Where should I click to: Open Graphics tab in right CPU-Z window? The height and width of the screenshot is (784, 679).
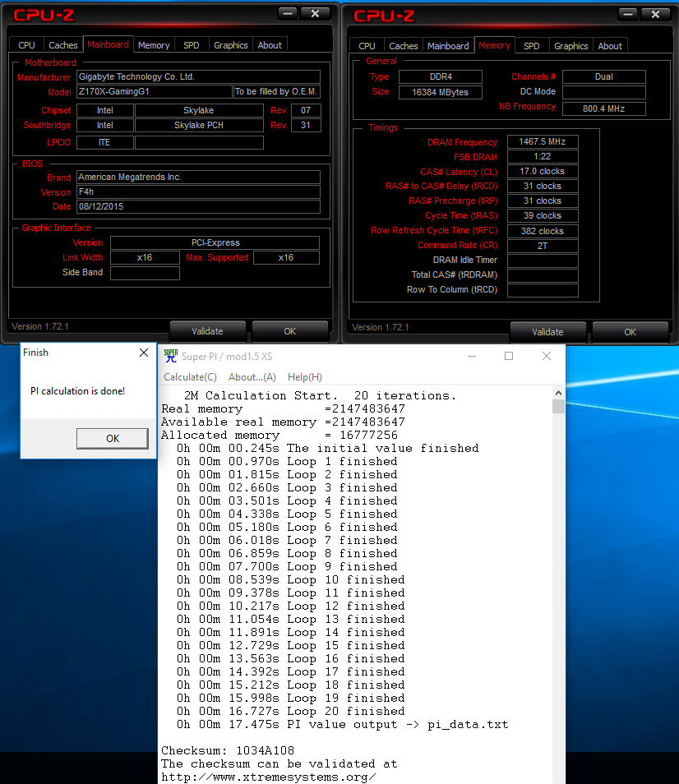571,46
